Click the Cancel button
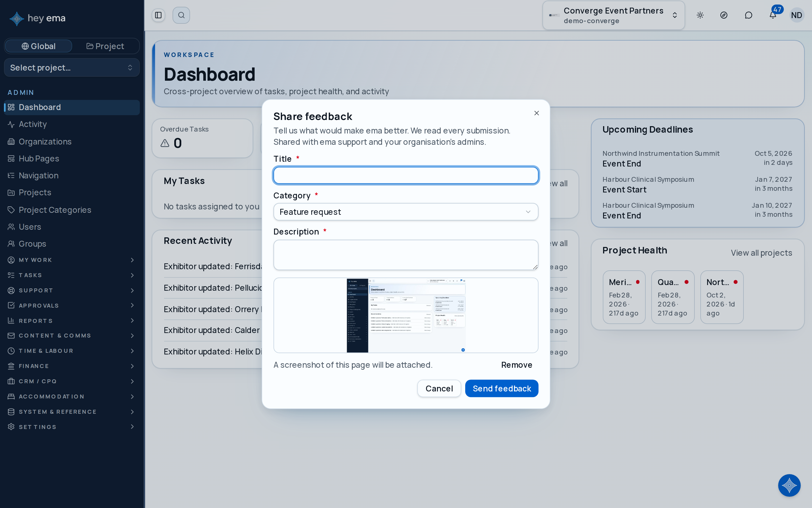The image size is (812, 508). click(x=439, y=388)
